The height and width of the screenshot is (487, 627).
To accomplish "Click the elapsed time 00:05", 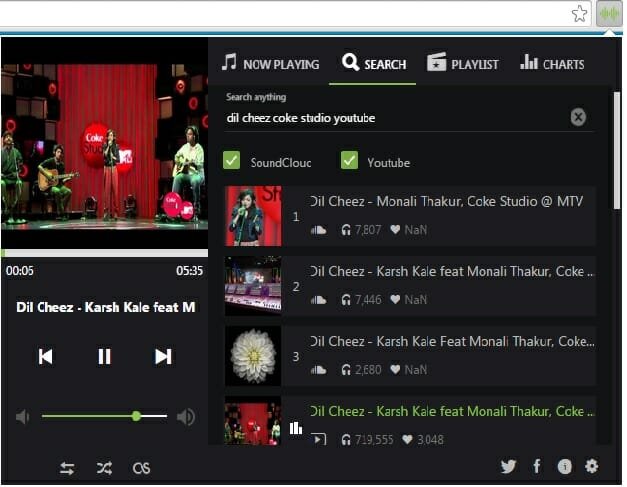I will [20, 271].
